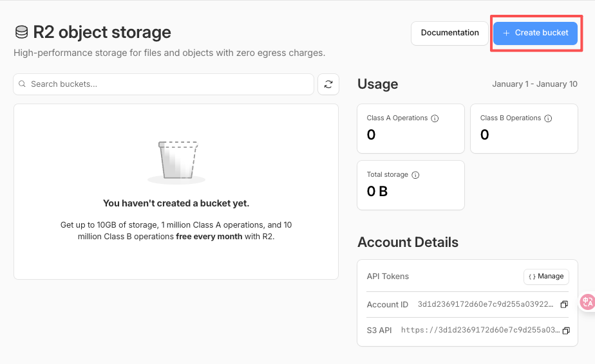Select the Account ID value text
Image resolution: width=595 pixels, height=364 pixels.
click(486, 304)
